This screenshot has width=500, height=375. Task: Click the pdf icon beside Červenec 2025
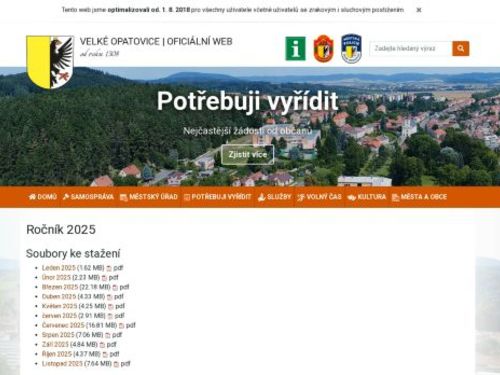122,326
